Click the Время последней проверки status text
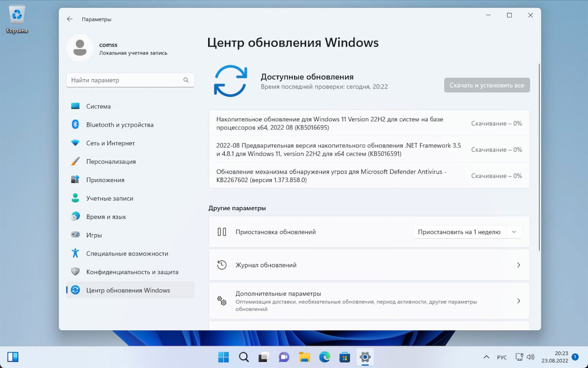Viewport: 588px width, 368px height. pos(324,87)
